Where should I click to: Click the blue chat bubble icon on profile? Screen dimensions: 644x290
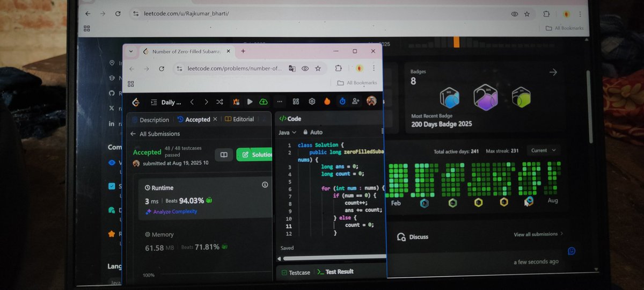pyautogui.click(x=572, y=251)
